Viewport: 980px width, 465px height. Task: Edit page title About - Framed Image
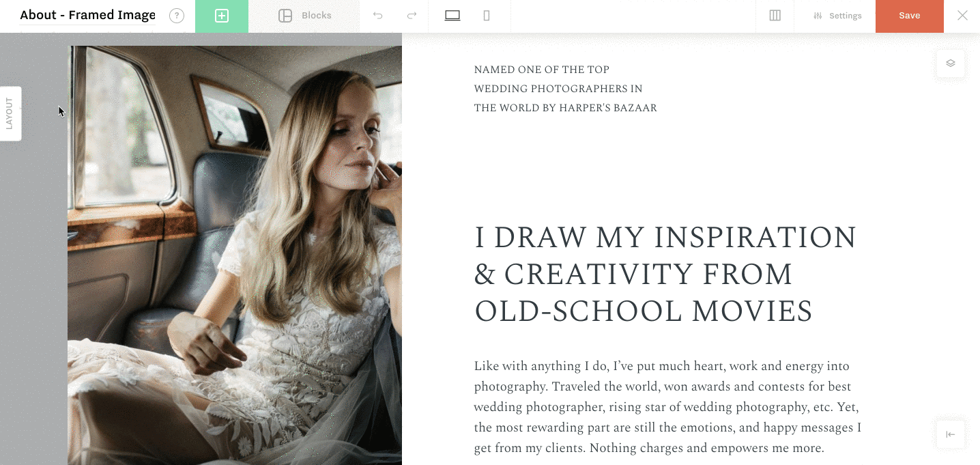coord(87,15)
